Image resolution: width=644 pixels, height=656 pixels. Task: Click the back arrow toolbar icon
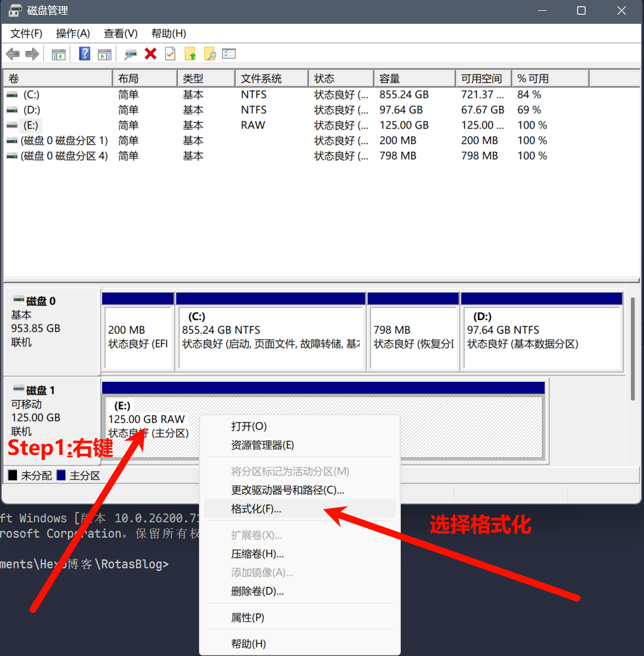[x=12, y=54]
